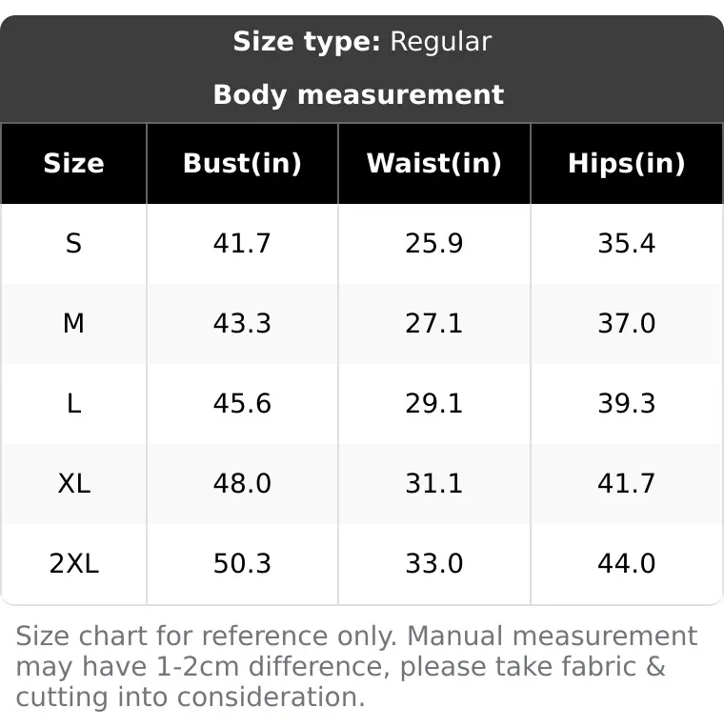Click bust value 41.7 for size S

coord(242,243)
